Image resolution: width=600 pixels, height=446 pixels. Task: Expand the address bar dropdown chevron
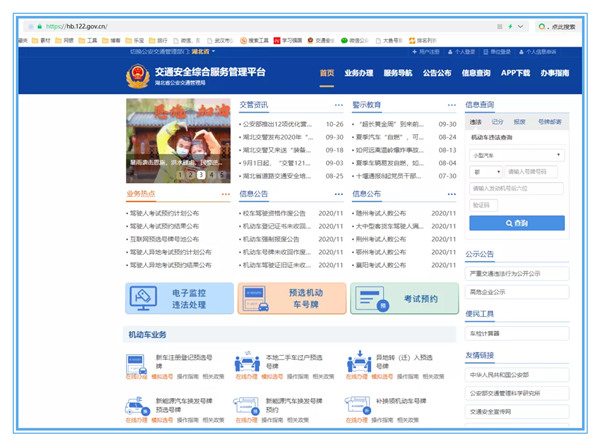pos(520,26)
